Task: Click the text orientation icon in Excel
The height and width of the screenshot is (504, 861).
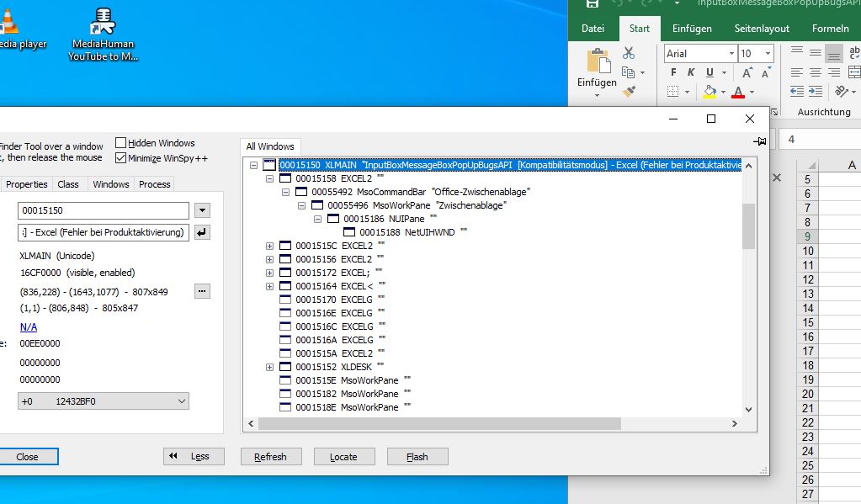Action: tap(840, 91)
